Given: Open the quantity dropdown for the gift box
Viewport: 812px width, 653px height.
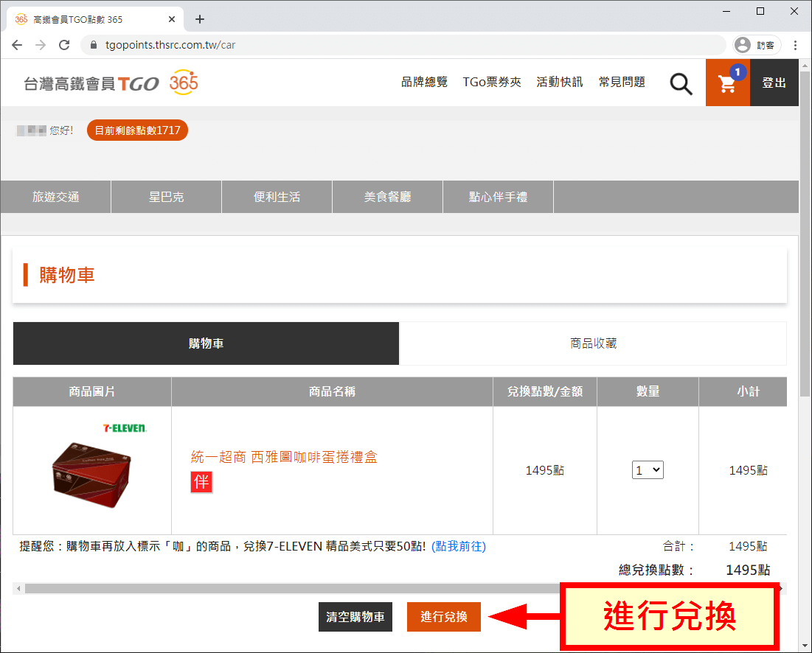Looking at the screenshot, I should coord(647,469).
